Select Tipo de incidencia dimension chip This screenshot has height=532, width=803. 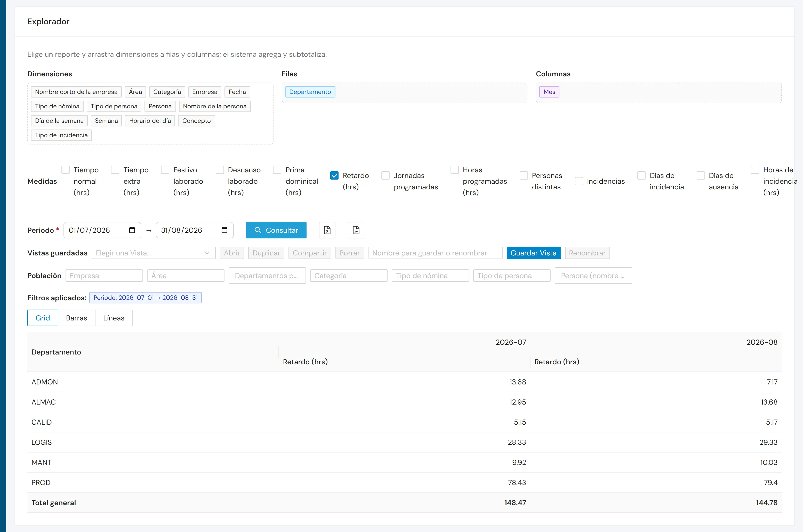click(61, 135)
